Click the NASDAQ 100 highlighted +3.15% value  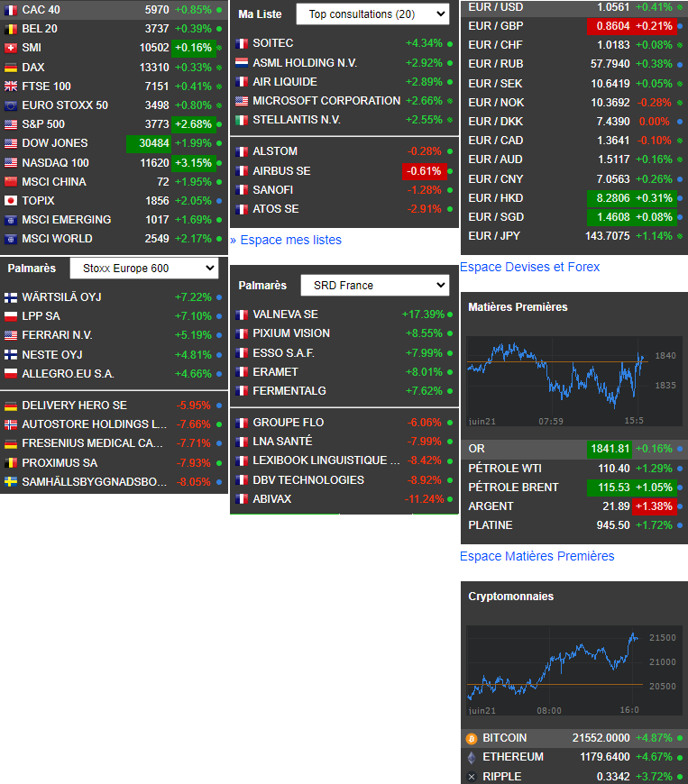coord(194,163)
